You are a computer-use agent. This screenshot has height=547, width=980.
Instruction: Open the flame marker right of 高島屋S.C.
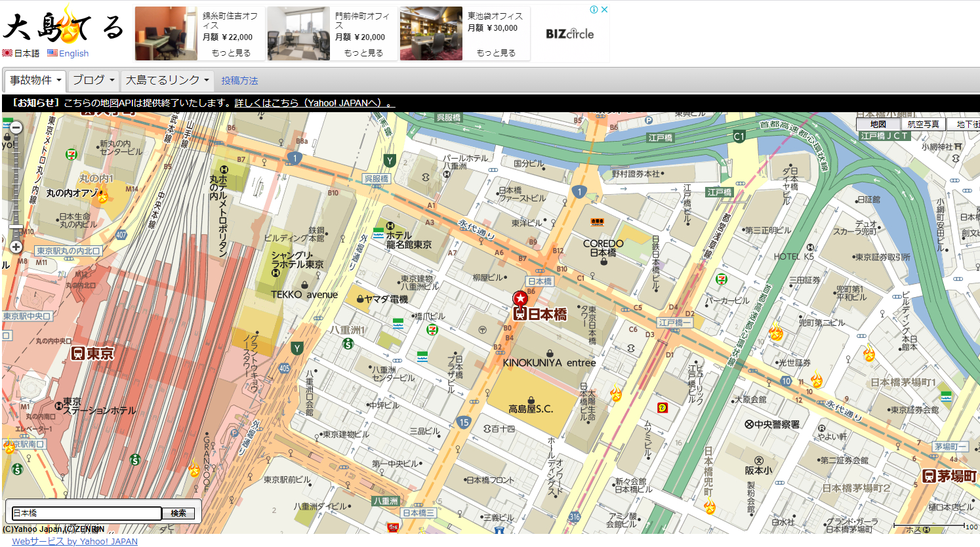point(616,393)
